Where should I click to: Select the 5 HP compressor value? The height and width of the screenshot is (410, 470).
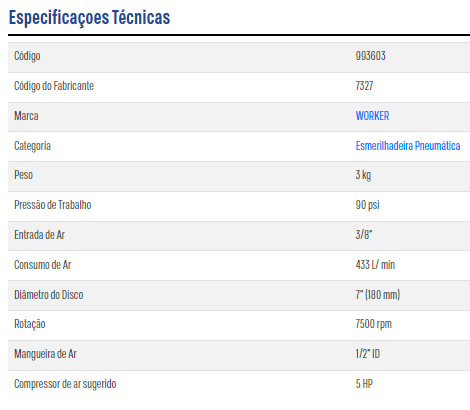pyautogui.click(x=364, y=384)
